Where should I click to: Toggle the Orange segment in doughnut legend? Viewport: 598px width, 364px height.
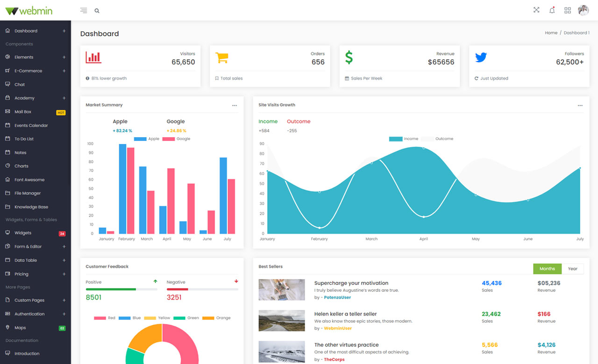216,318
